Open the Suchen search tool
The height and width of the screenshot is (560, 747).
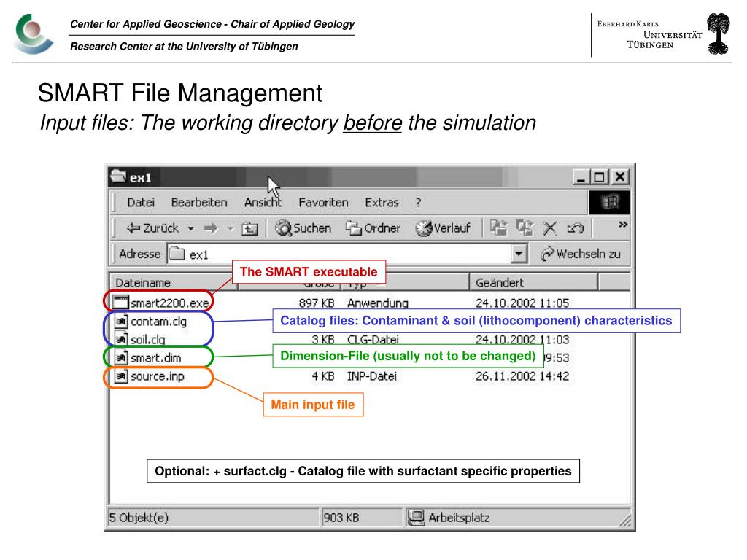(x=303, y=228)
